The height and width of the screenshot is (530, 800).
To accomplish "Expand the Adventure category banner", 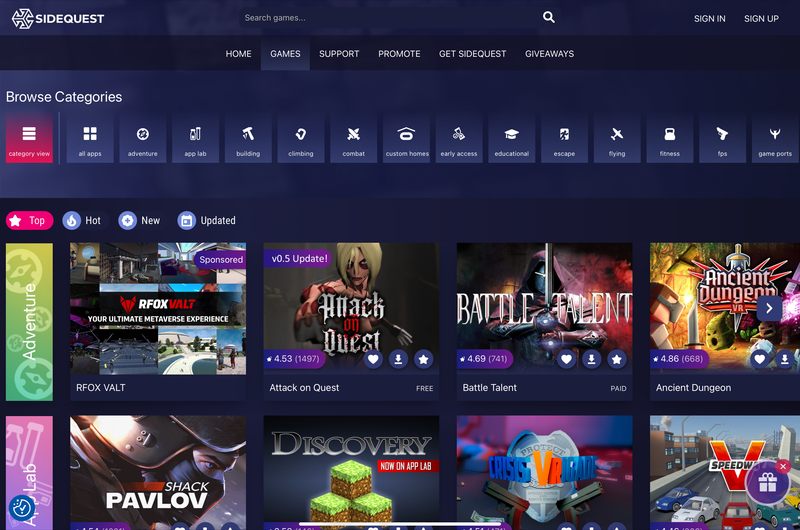I will click(29, 322).
